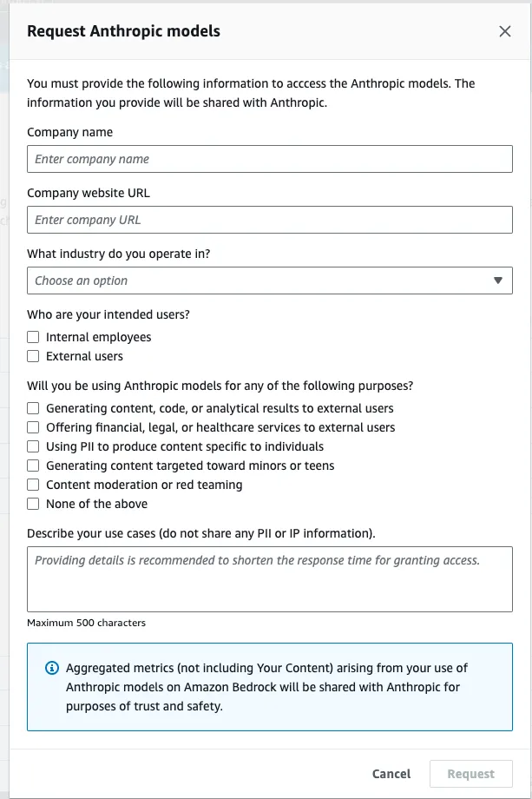Click the industry dropdown arrow
The height and width of the screenshot is (799, 532).
pos(497,281)
